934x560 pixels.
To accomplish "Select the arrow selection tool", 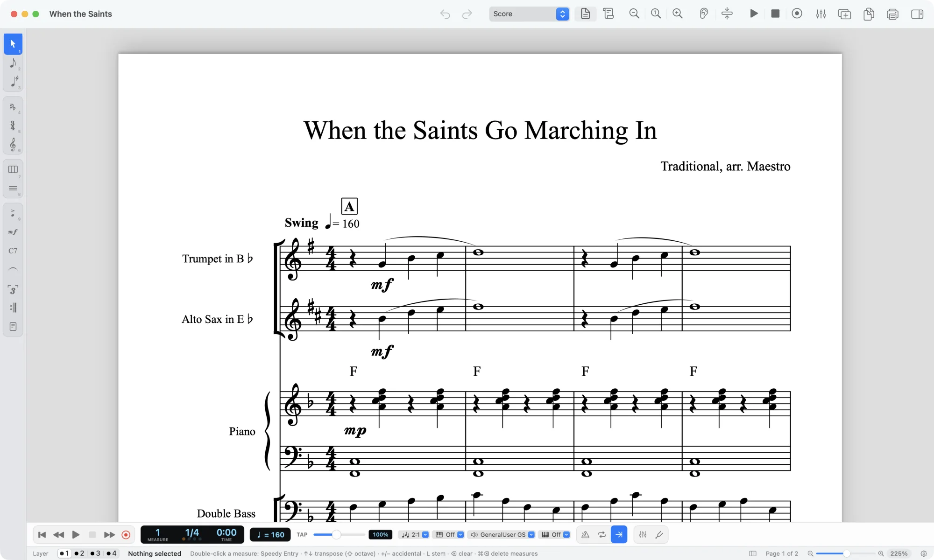I will coord(13,44).
